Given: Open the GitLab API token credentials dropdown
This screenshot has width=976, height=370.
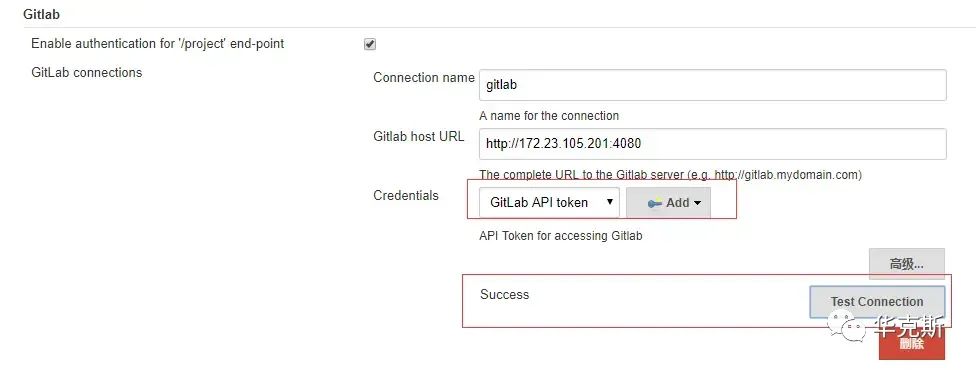Looking at the screenshot, I should 549,202.
